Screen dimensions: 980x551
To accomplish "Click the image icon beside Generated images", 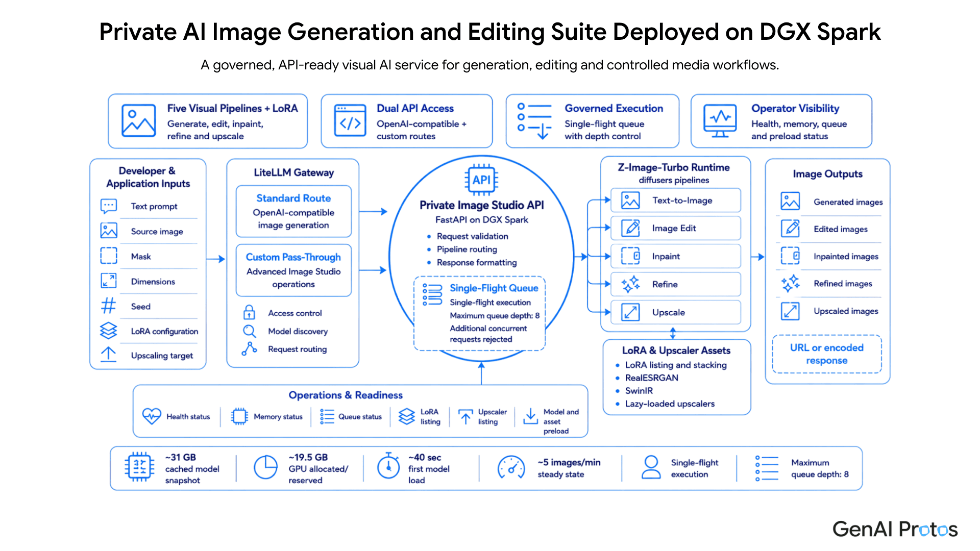I will click(x=790, y=202).
